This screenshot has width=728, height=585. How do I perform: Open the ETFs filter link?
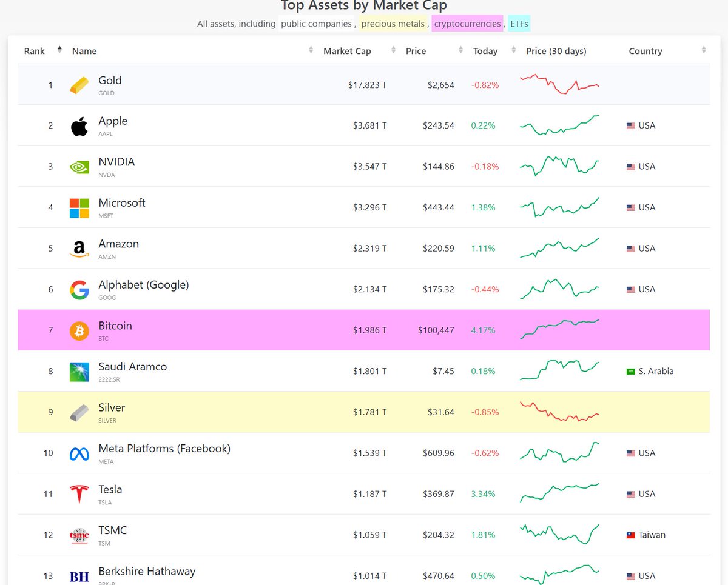[519, 24]
